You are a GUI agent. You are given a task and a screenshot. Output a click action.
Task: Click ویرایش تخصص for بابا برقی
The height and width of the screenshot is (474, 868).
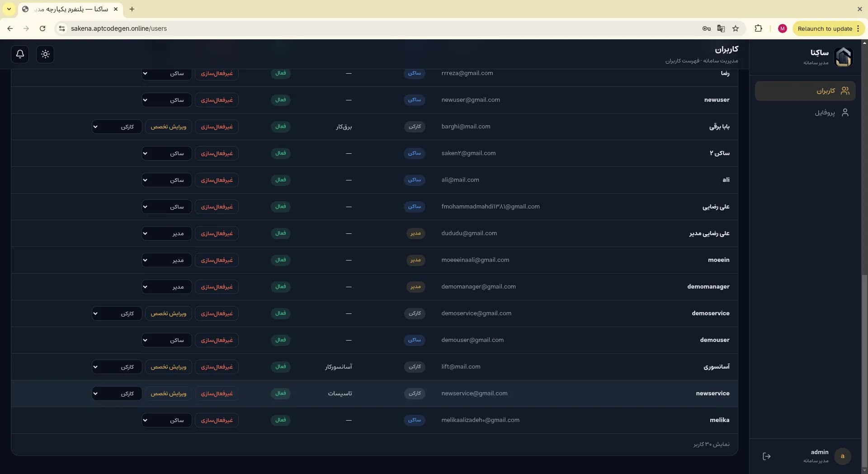pyautogui.click(x=169, y=127)
